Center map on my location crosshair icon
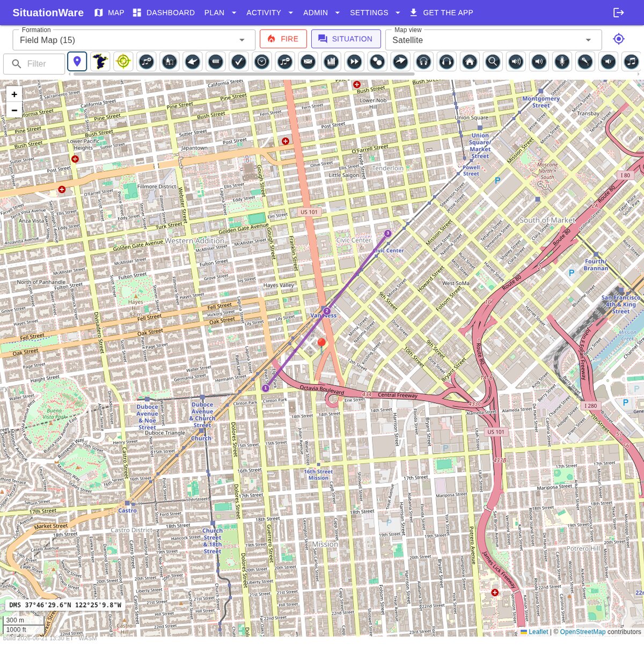This screenshot has width=644, height=645. pyautogui.click(x=618, y=39)
